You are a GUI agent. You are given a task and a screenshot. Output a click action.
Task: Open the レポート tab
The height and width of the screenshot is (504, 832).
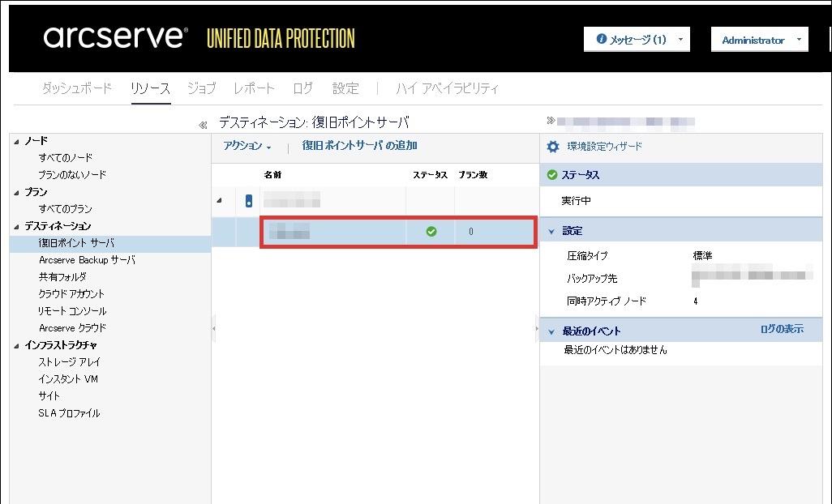point(254,88)
